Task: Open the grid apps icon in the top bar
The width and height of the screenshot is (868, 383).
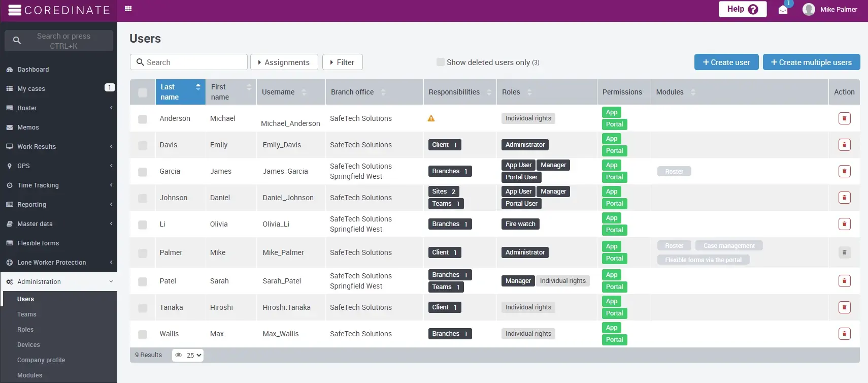Action: [x=128, y=9]
